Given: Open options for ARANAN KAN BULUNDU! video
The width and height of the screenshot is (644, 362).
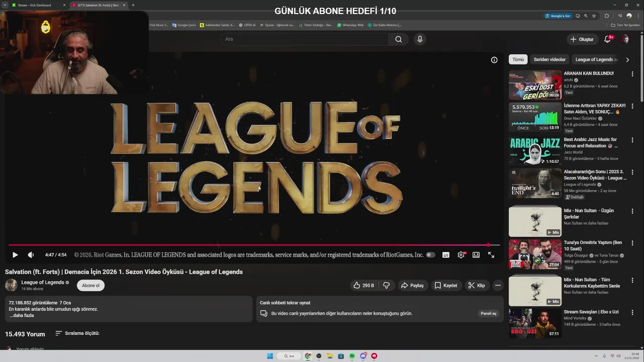Looking at the screenshot, I should click(x=632, y=74).
